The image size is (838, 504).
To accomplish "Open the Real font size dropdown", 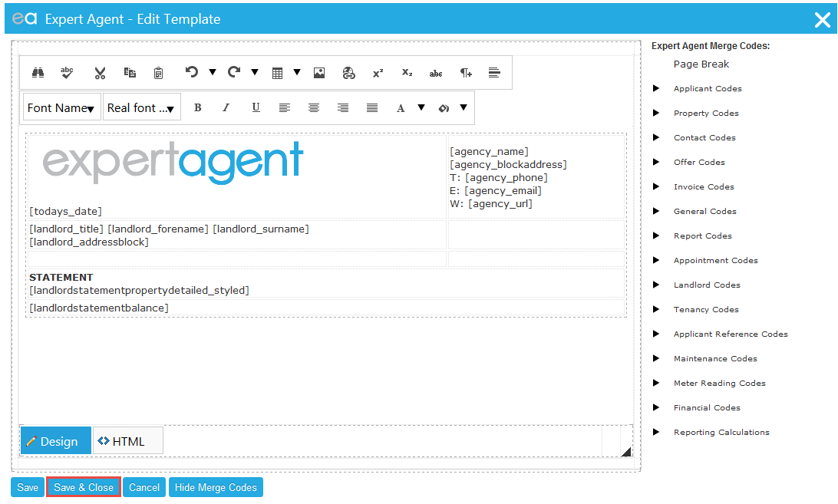I will click(x=142, y=108).
